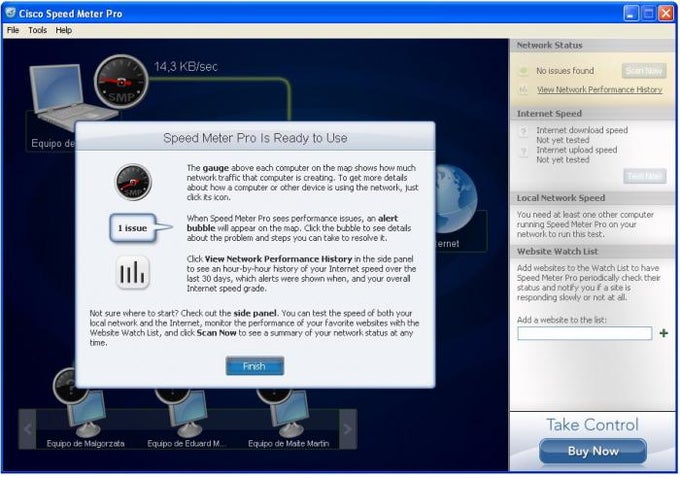The height and width of the screenshot is (478, 680).
Task: Click the Finish button in dialog
Action: 255,366
